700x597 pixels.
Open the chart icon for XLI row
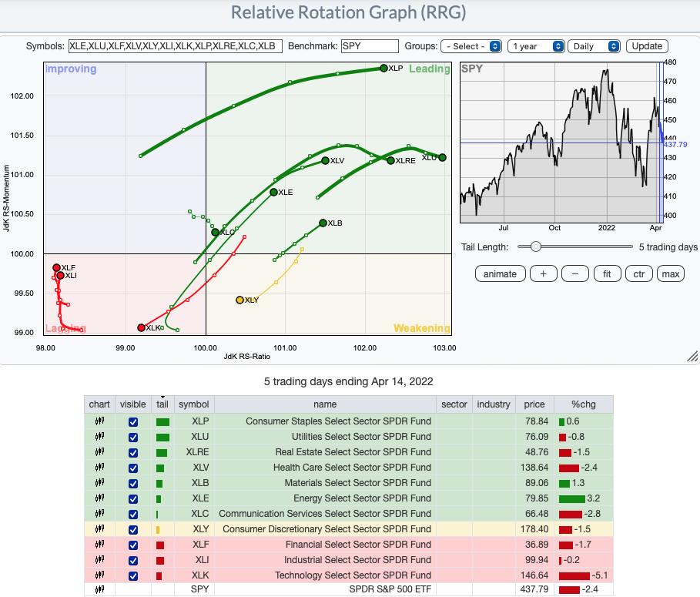99,560
